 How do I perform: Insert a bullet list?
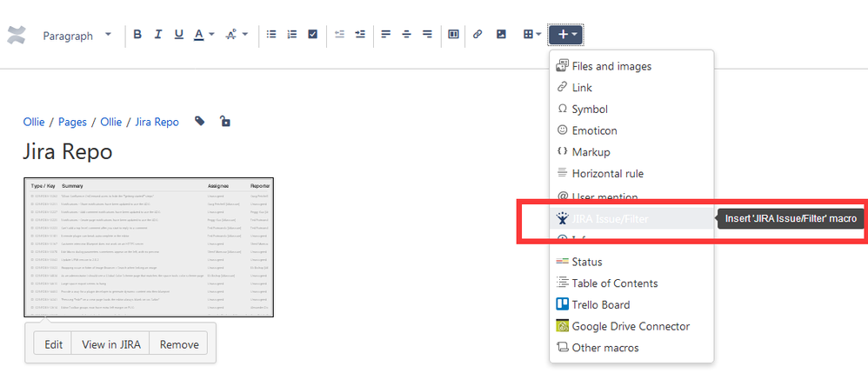(x=271, y=34)
